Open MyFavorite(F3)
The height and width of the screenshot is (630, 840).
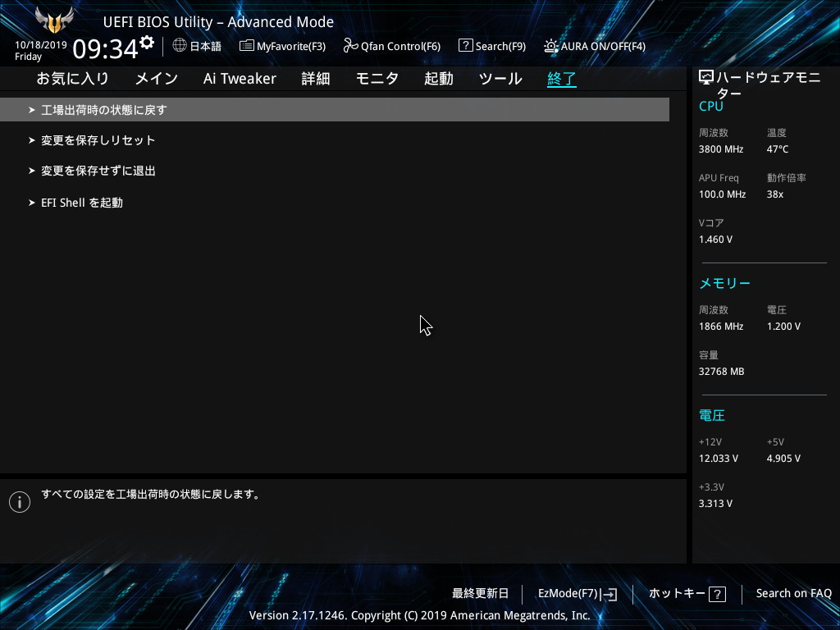pyautogui.click(x=291, y=47)
